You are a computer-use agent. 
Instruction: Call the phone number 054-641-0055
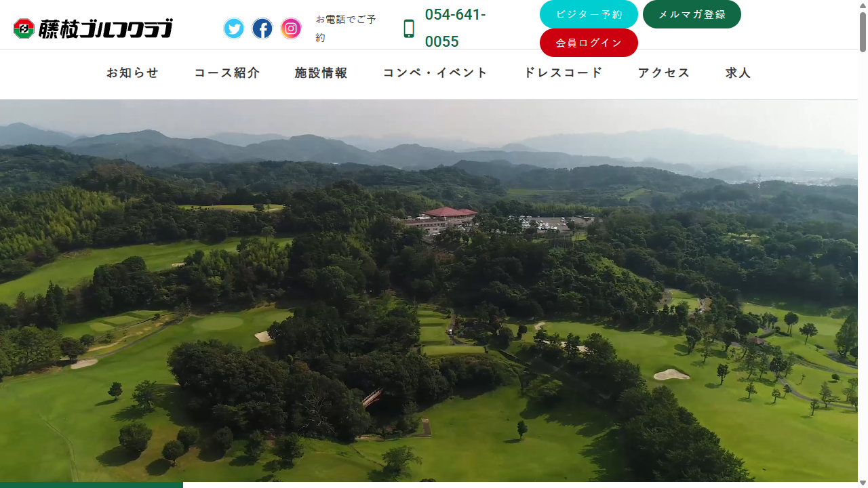click(456, 28)
